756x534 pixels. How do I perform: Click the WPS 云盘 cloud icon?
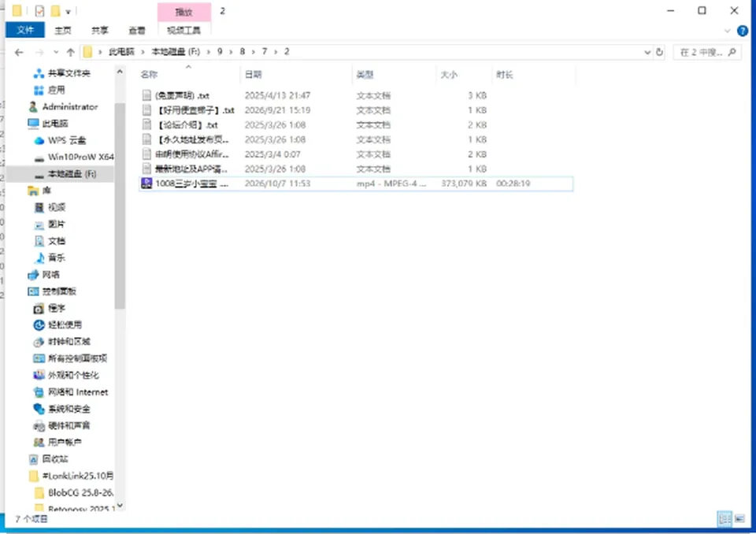click(x=39, y=141)
